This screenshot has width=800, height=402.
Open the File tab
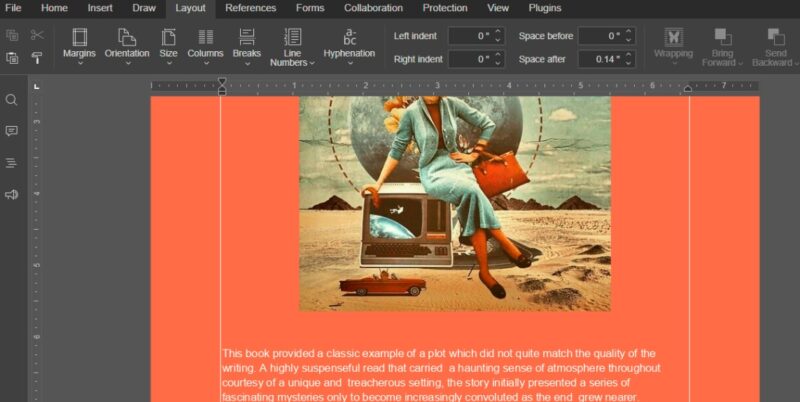(x=13, y=8)
